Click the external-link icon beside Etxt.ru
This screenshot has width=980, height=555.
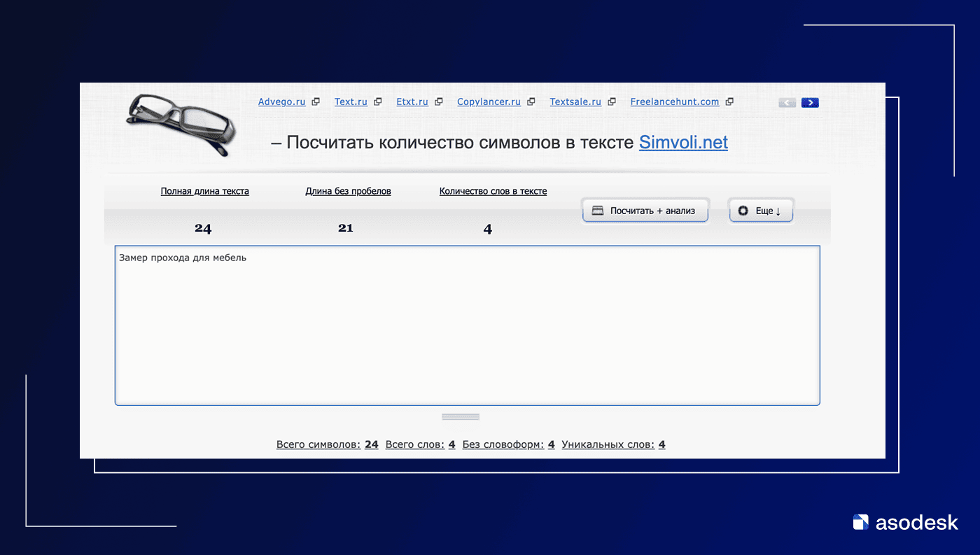(439, 101)
